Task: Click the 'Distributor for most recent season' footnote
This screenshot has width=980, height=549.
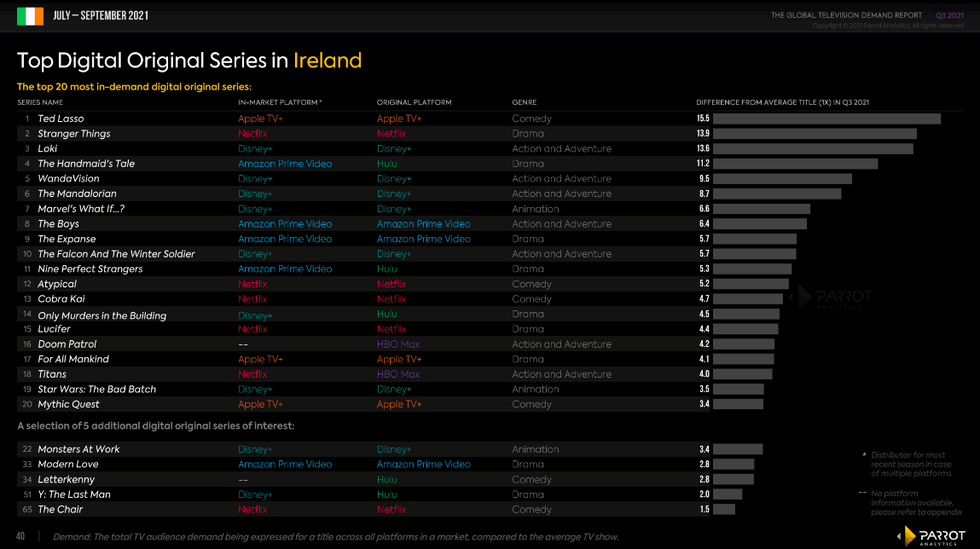Action: [911, 464]
